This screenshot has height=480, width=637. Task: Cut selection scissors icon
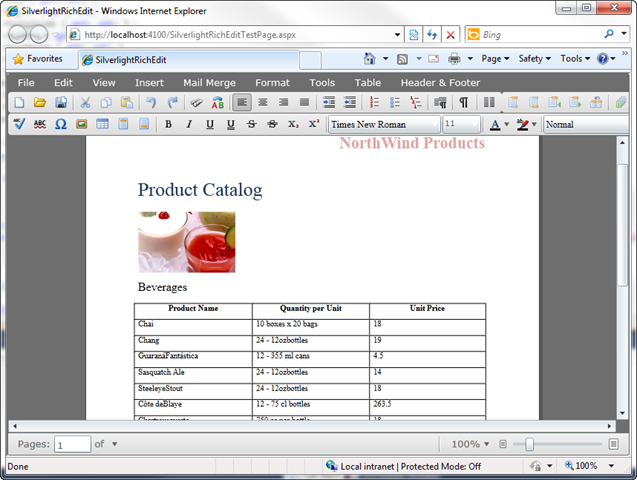point(85,102)
